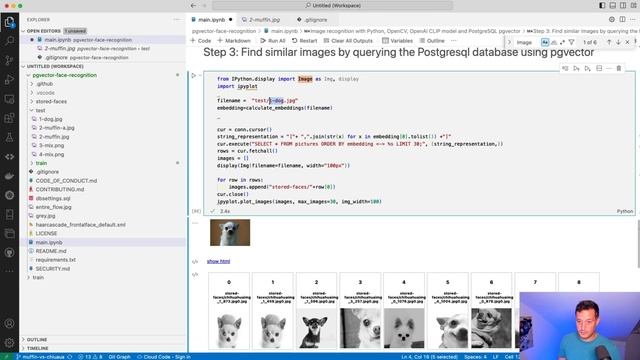Open 1-dog.jpg in the test folder
Screen dimensions: 640x360
(x=51, y=119)
